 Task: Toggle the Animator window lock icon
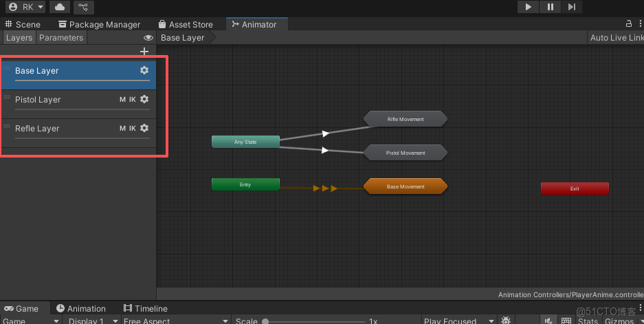pyautogui.click(x=628, y=24)
